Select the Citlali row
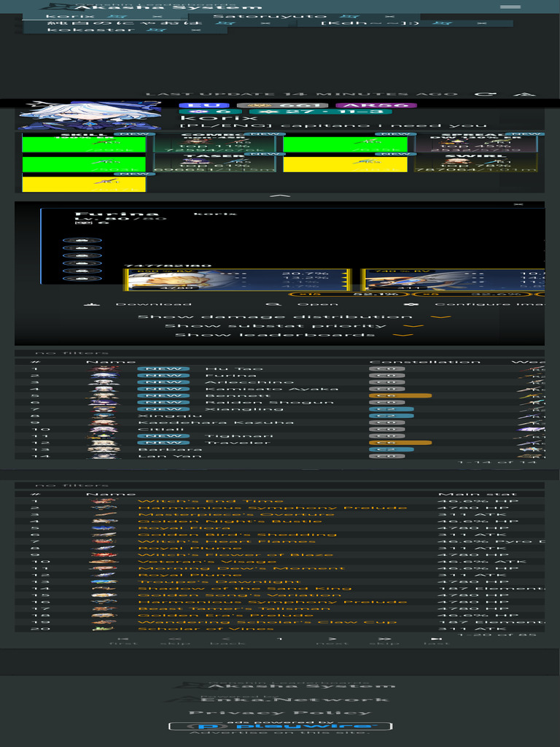Image resolution: width=560 pixels, height=747 pixels. (279, 429)
